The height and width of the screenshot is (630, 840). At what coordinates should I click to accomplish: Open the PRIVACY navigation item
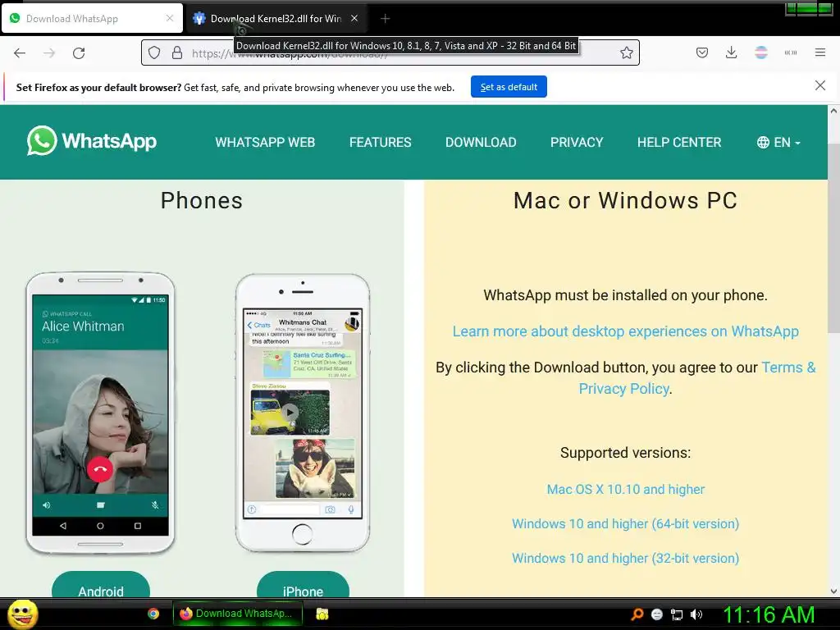tap(577, 143)
